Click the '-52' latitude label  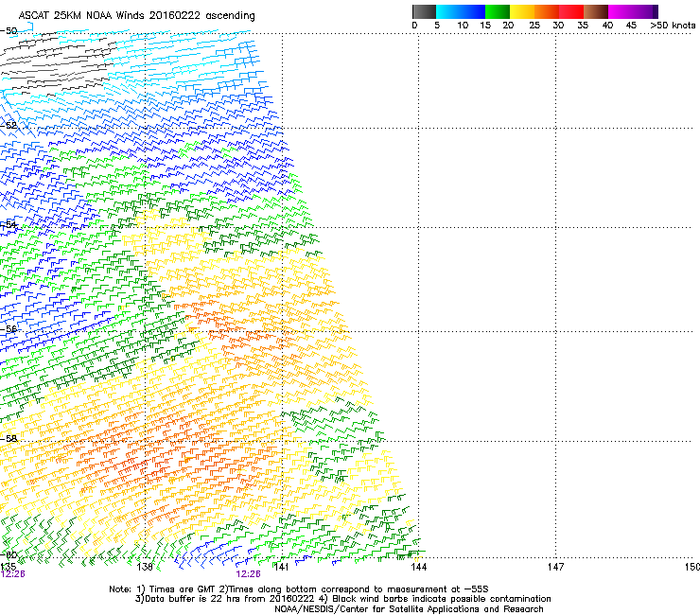pos(9,125)
